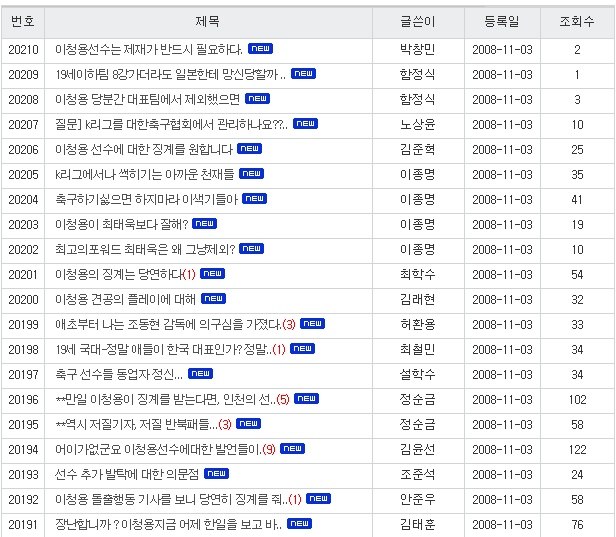The image size is (616, 537).
Task: Click new badge on post 20191
Action: pos(300,523)
